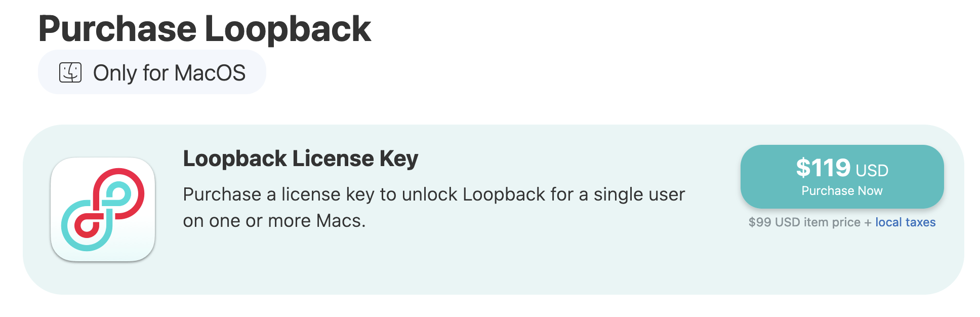Open the local taxes link

coord(905,222)
